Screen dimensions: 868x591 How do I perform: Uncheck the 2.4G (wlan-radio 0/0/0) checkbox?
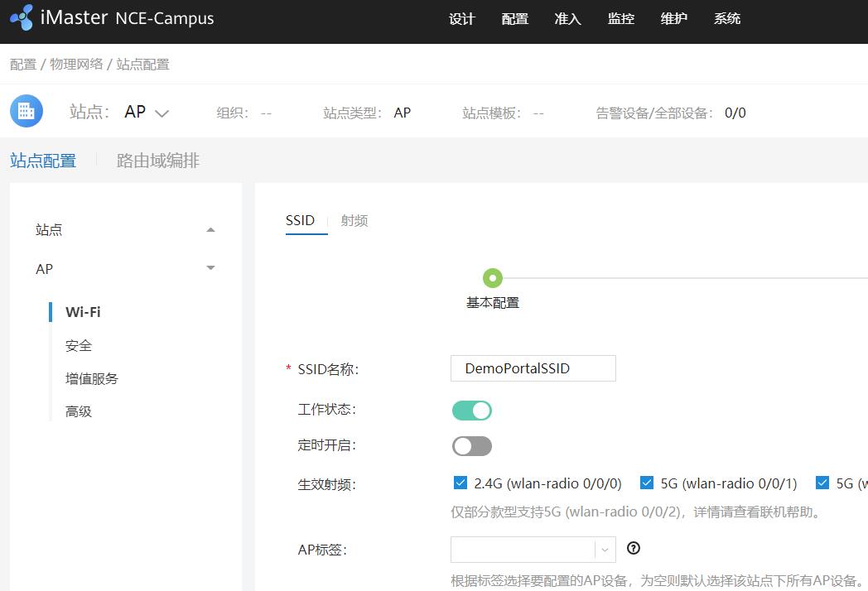click(460, 481)
